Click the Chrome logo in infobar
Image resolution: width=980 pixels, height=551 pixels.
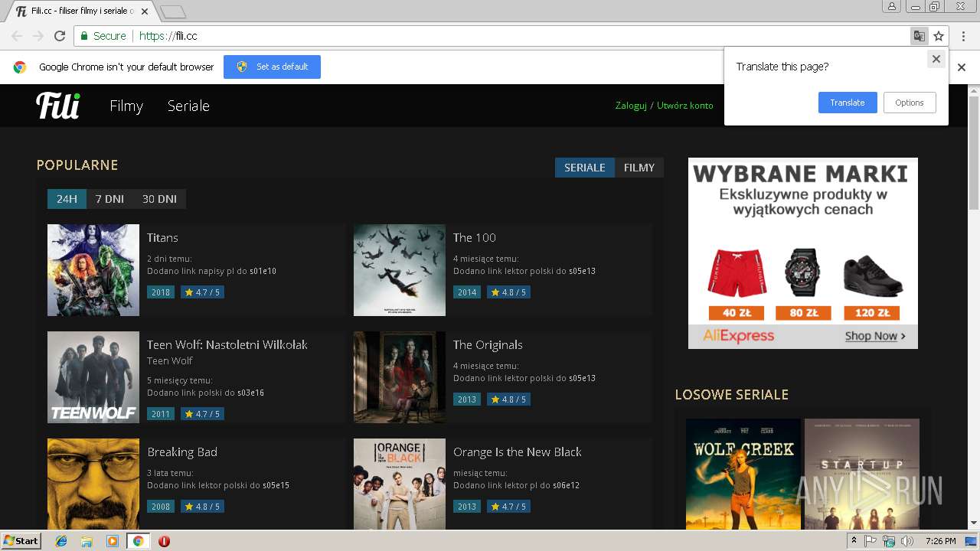pyautogui.click(x=20, y=67)
